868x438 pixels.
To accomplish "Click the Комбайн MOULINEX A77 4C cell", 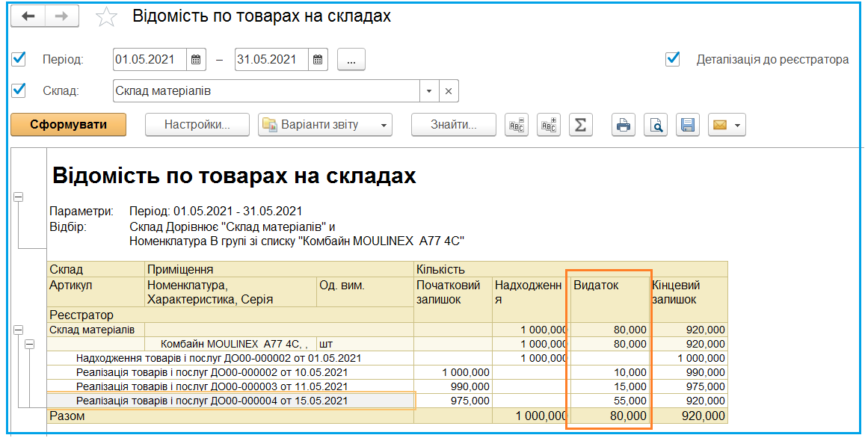I will [230, 344].
